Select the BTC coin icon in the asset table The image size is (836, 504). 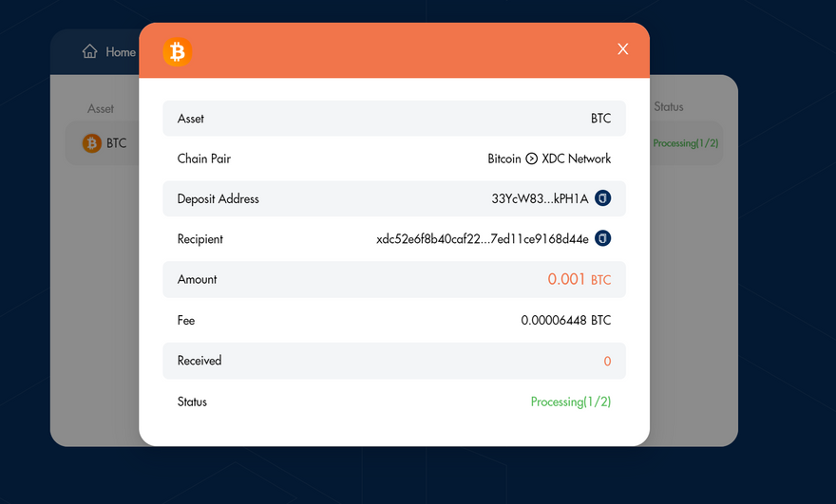click(x=92, y=143)
